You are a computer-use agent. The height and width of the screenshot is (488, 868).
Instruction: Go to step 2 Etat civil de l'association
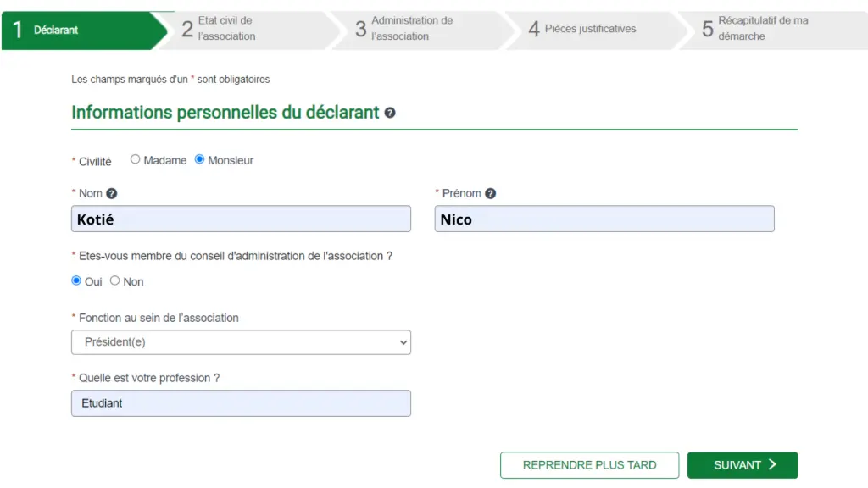(246, 29)
